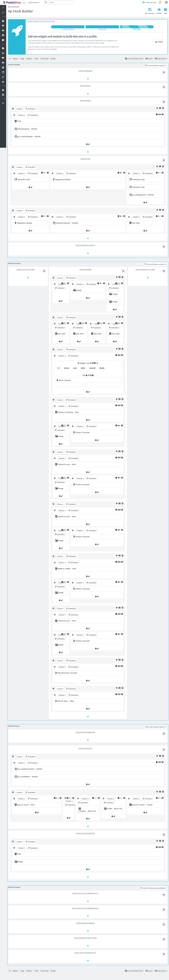Viewport: 169px width, 980px height.
Task: Select the JEWELRY tab in the Widget Tab
Action: pyautogui.click(x=93, y=368)
